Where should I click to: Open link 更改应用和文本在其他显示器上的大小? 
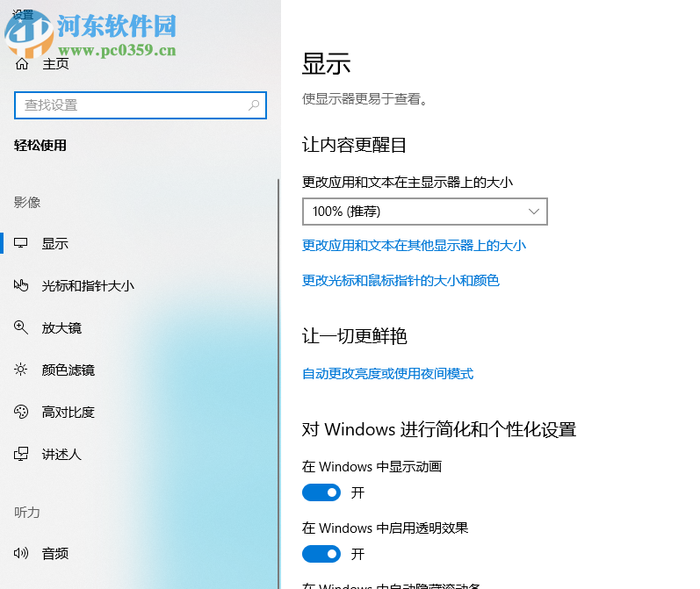pos(414,246)
